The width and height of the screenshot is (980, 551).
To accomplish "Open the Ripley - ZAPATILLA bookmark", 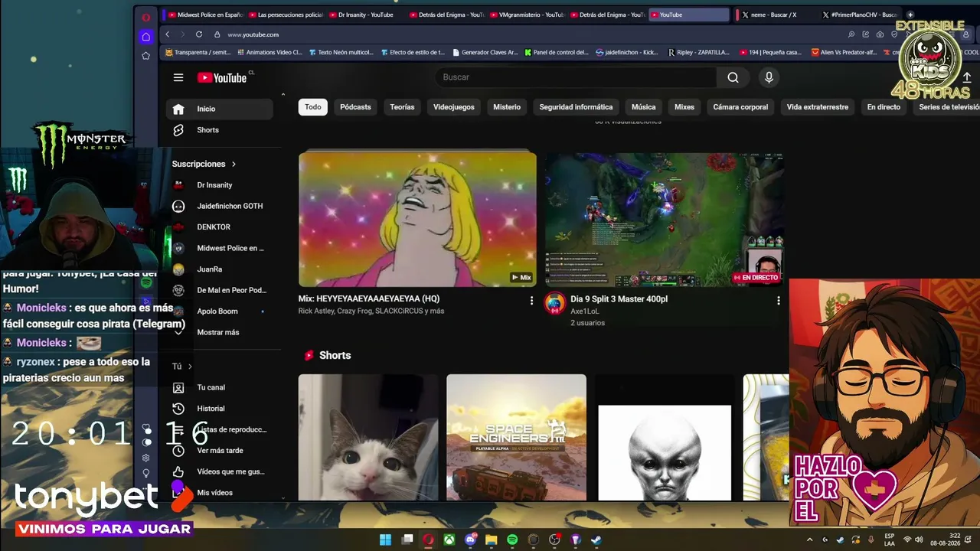I will [x=698, y=53].
